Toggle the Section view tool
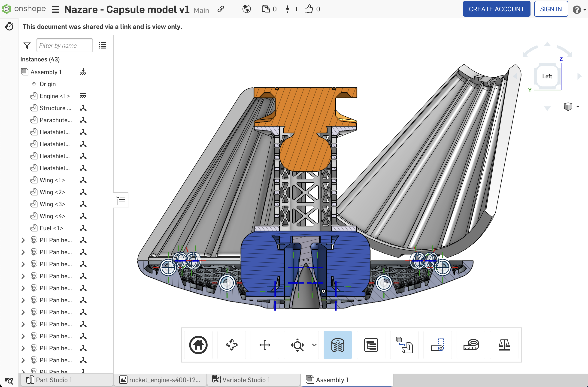This screenshot has width=588, height=387. (x=338, y=345)
